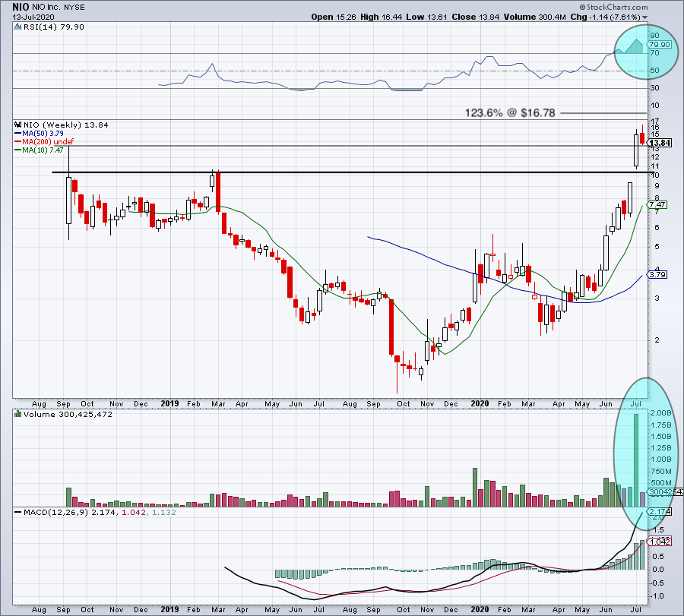The width and height of the screenshot is (684, 616).
Task: Click the RSI(14) 79.90 legend text
Action: tap(53, 27)
